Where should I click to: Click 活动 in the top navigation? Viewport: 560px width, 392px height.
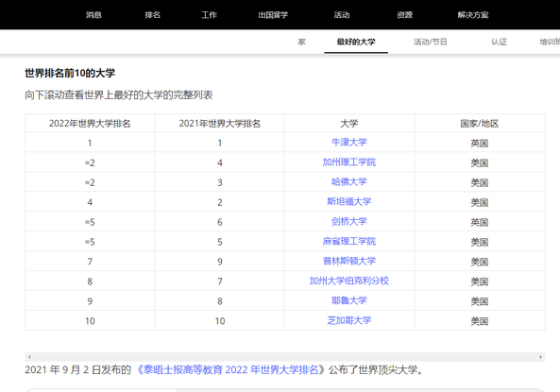(x=342, y=15)
